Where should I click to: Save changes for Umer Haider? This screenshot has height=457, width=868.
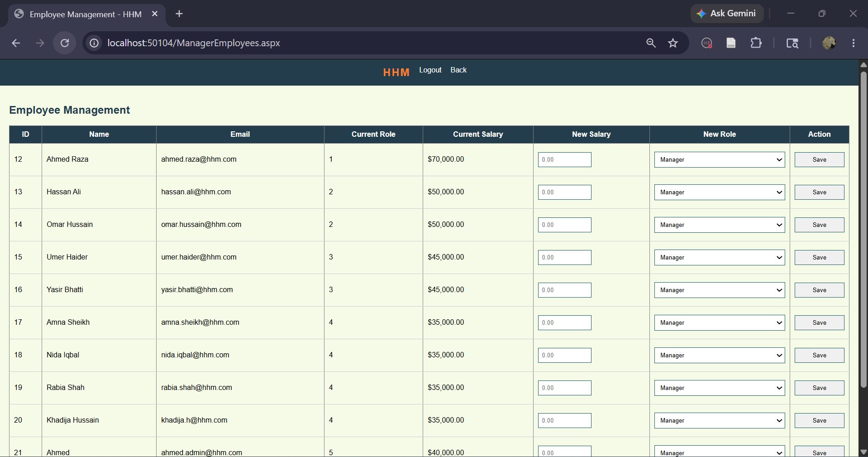(819, 257)
